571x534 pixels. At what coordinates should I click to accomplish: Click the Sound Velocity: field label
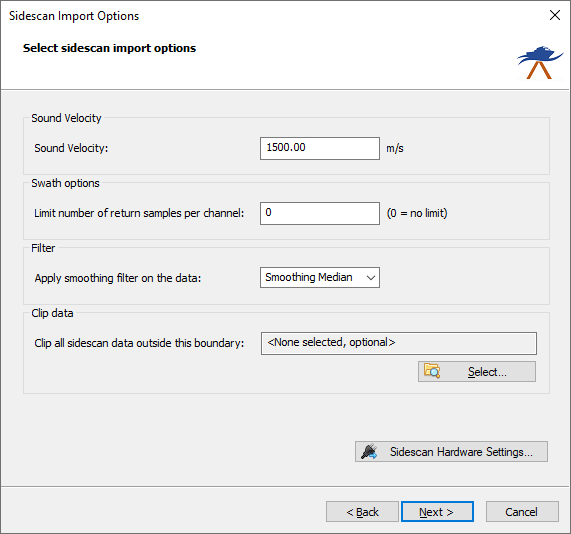[71, 148]
